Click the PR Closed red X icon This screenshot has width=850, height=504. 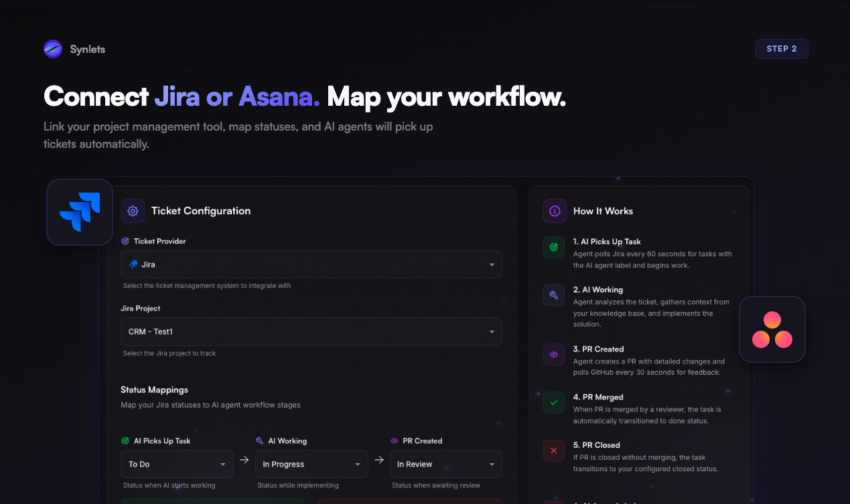(x=553, y=450)
